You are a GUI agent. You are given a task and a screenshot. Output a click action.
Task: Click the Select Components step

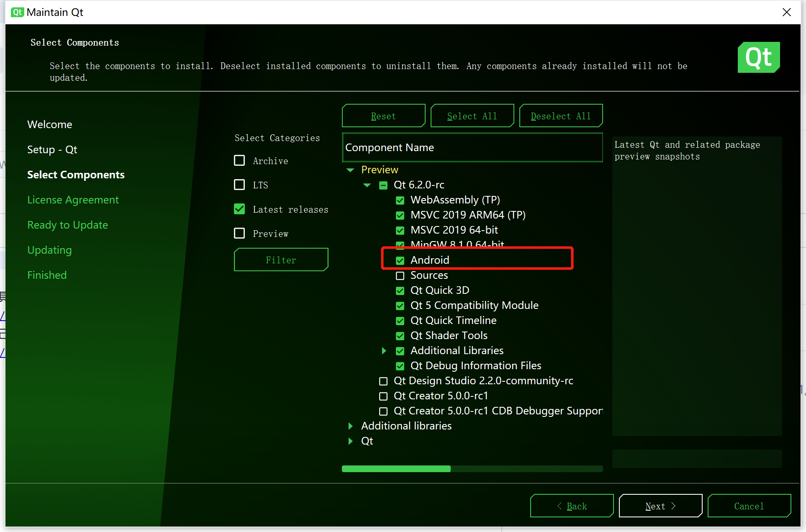tap(76, 175)
